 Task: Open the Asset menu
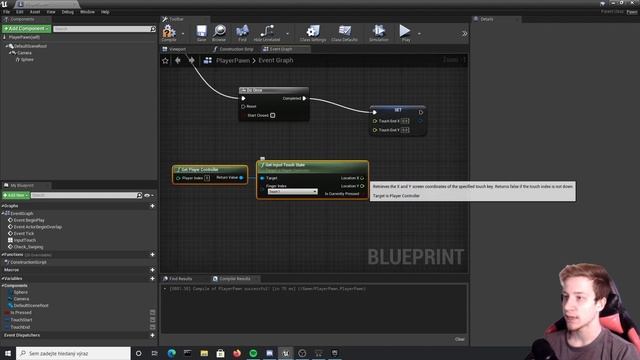(x=35, y=12)
